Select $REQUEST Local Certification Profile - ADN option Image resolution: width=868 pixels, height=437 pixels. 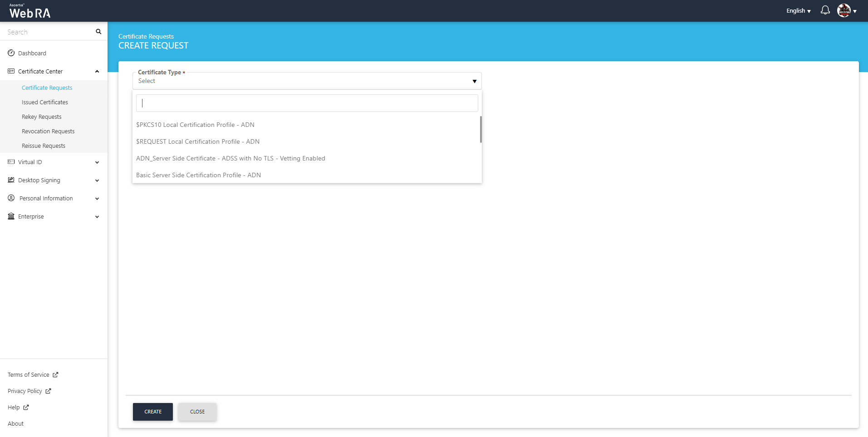(306, 141)
